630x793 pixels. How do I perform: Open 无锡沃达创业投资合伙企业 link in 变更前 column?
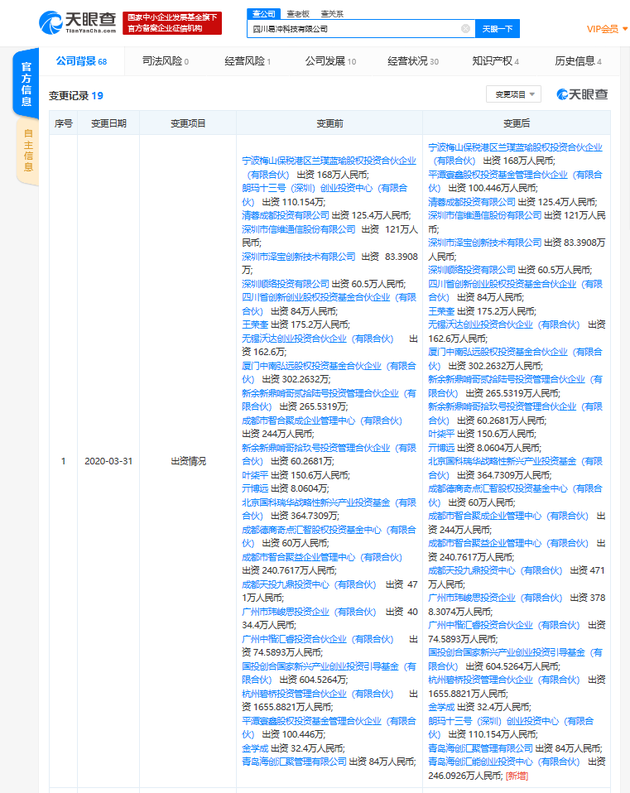click(318, 338)
